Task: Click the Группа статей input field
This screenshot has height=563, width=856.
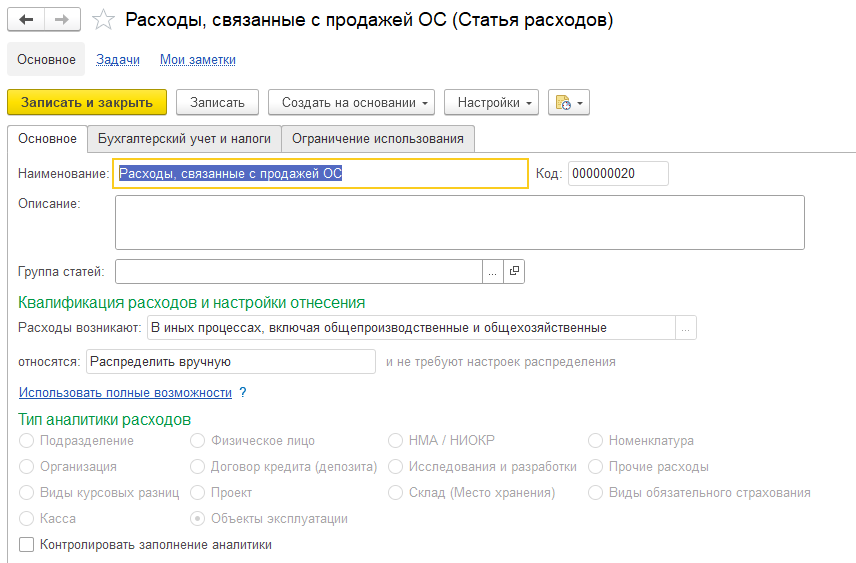Action: click(299, 271)
